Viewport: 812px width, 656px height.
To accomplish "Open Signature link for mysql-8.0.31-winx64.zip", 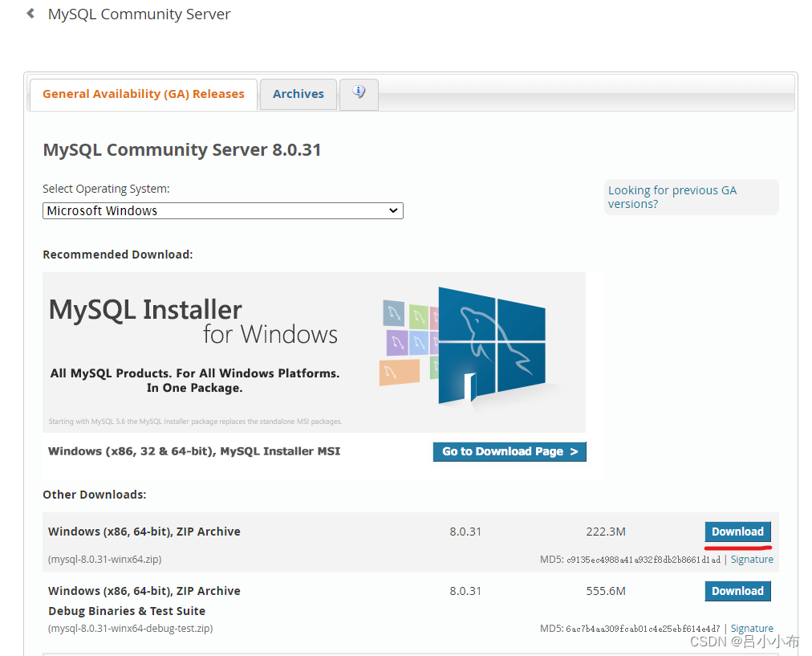I will [x=752, y=560].
